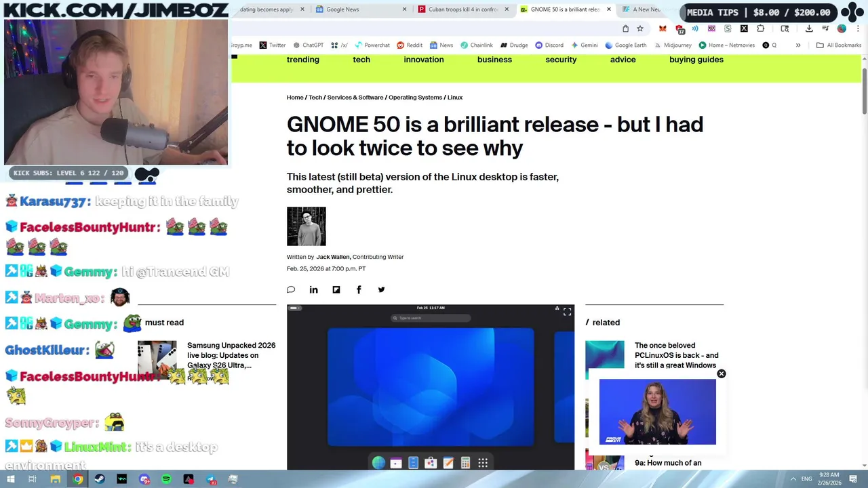Open the trending section in site nav
Image resolution: width=868 pixels, height=488 pixels.
(302, 60)
